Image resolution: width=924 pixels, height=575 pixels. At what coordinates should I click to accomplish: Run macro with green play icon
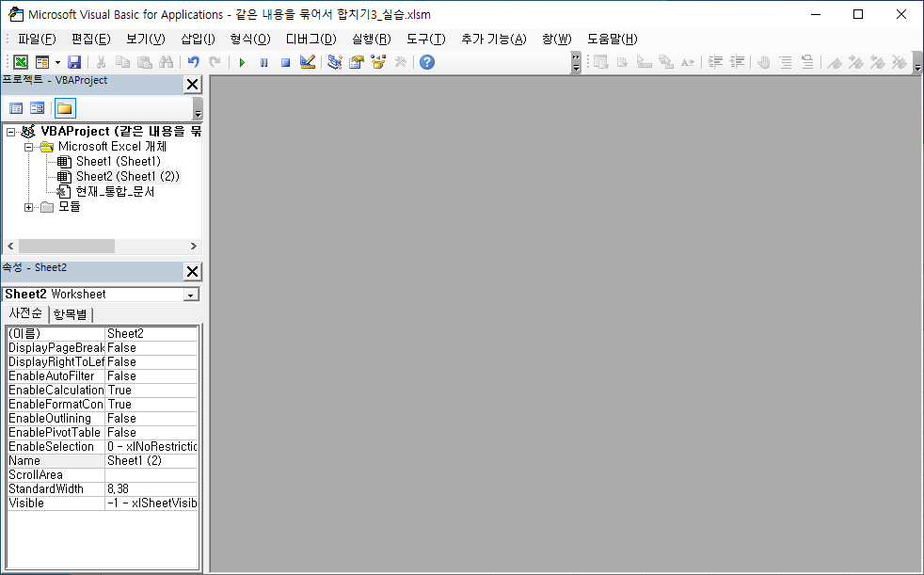click(242, 62)
